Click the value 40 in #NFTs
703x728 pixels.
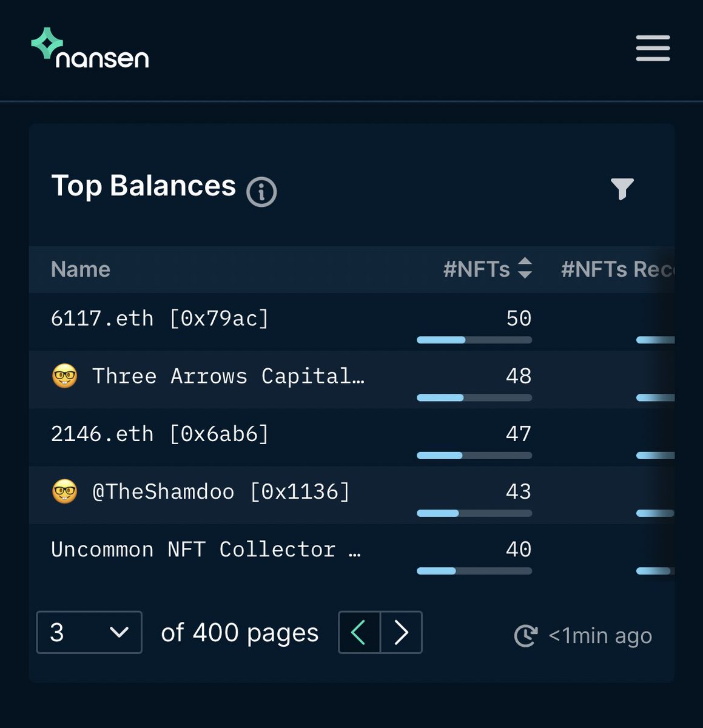pos(519,549)
